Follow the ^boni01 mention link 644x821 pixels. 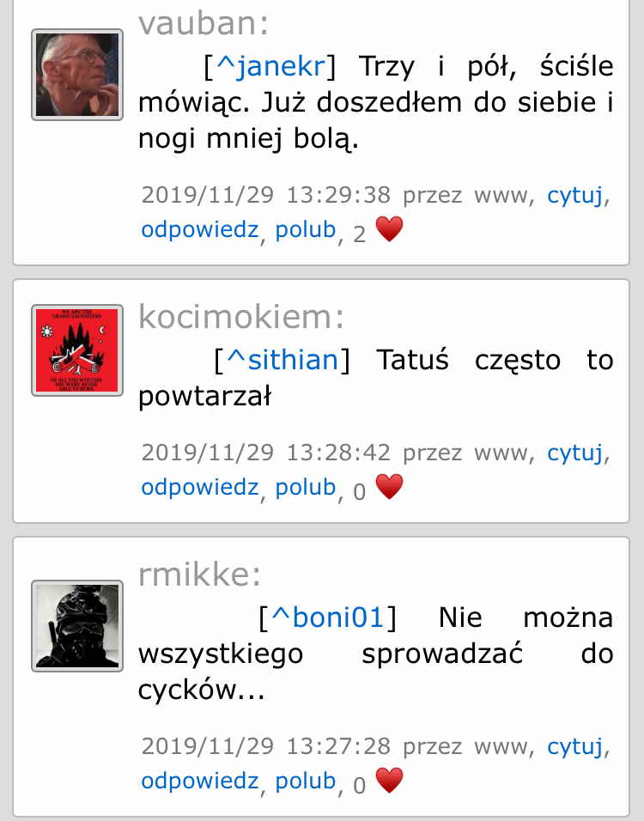click(328, 617)
